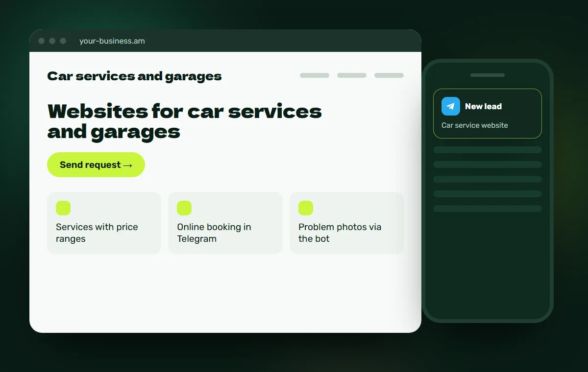
Task: Click 'Websites for car services and garages' heading
Action: point(184,121)
